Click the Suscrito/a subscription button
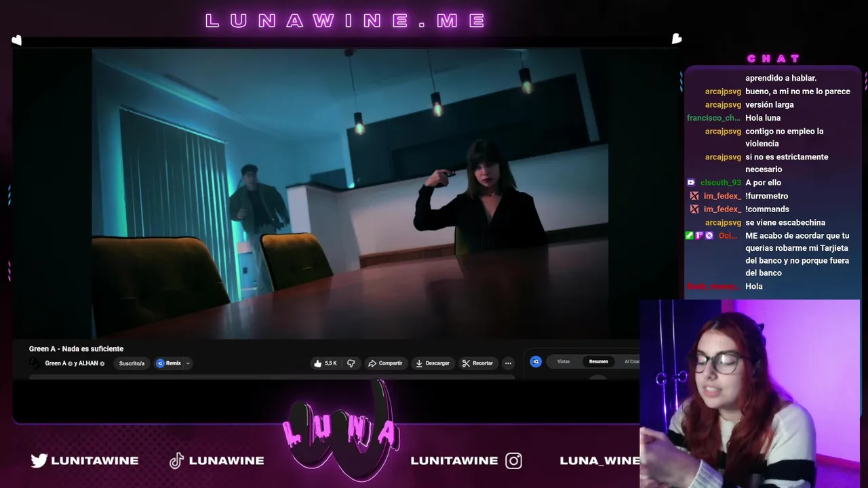868x488 pixels. click(x=132, y=363)
